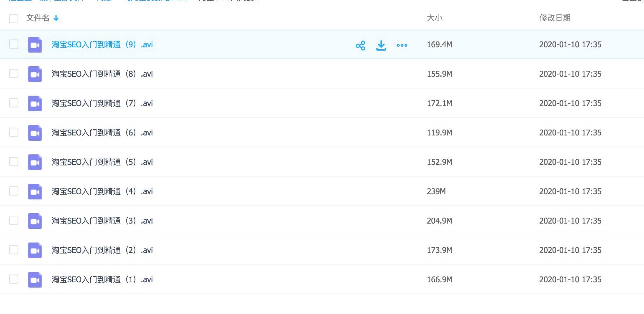The height and width of the screenshot is (314, 644).
Task: Sort files by the 修改日期 column header
Action: tap(555, 18)
